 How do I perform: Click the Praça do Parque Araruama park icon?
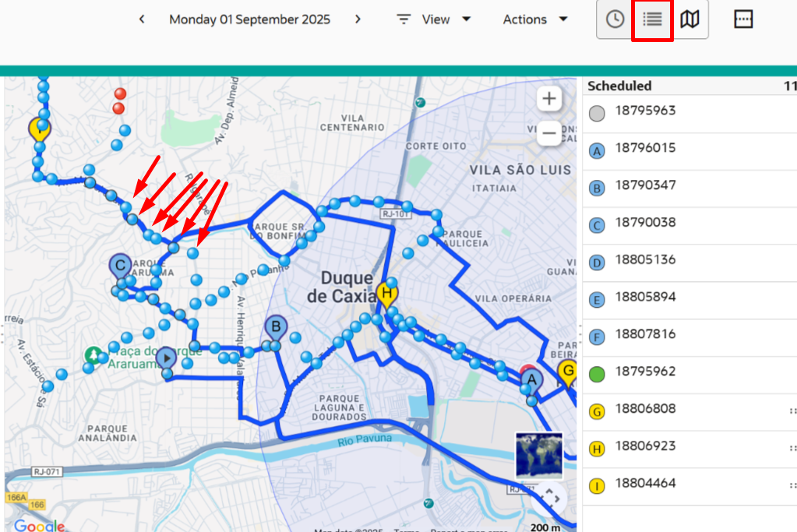coord(93,354)
